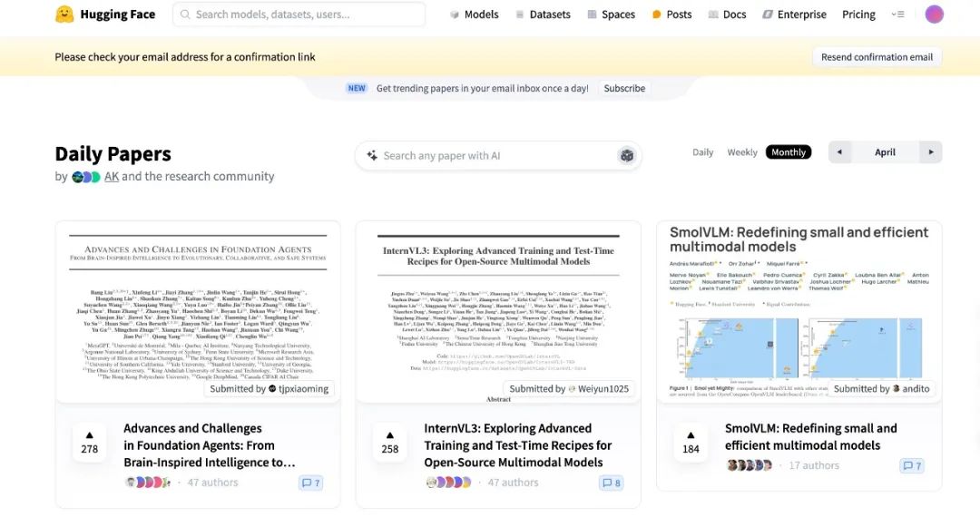Viewport: 980px width, 517px height.
Task: Click the Hugging Face logo emoji
Action: [x=64, y=14]
